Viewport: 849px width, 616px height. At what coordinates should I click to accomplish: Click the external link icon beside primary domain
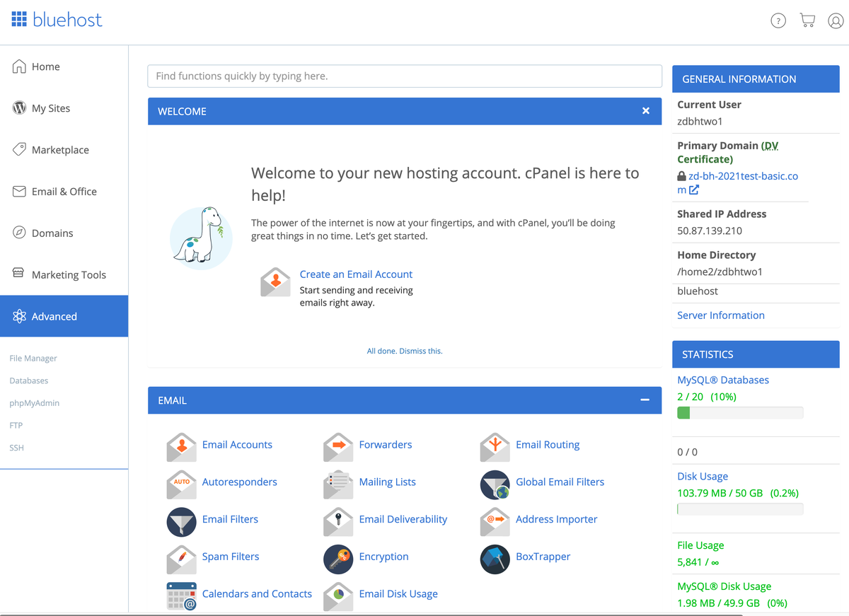click(694, 190)
